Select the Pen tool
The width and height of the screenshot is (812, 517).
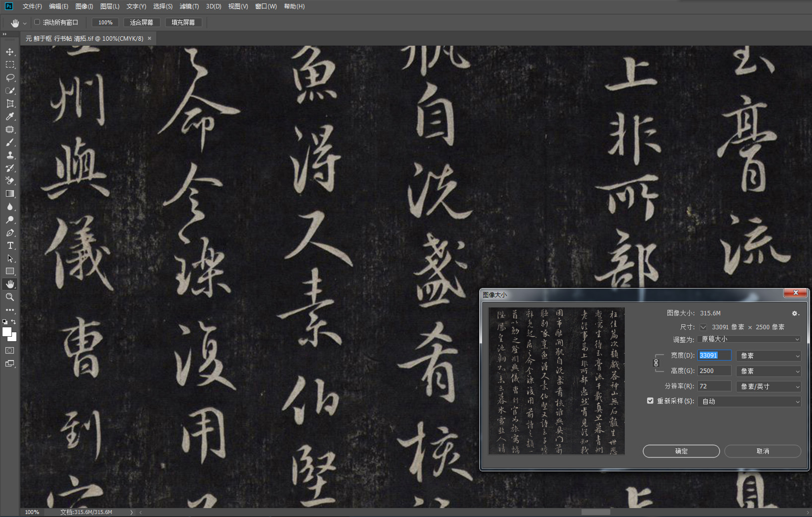click(10, 232)
